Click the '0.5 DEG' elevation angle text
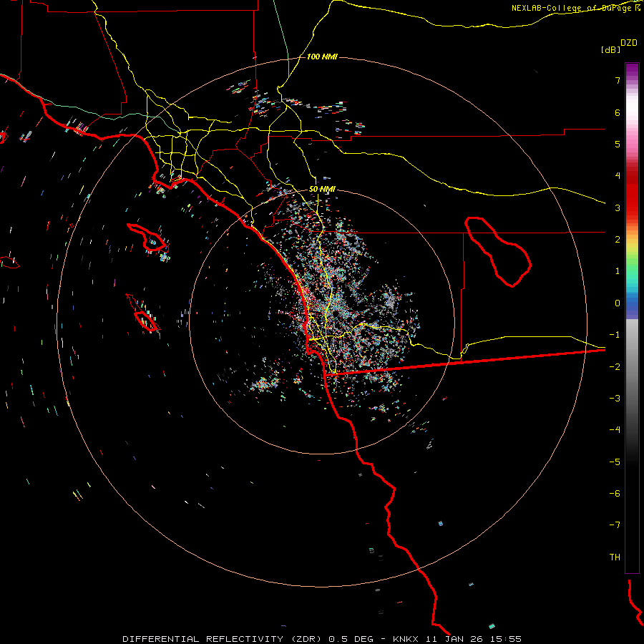This screenshot has height=644, width=644. pyautogui.click(x=351, y=639)
